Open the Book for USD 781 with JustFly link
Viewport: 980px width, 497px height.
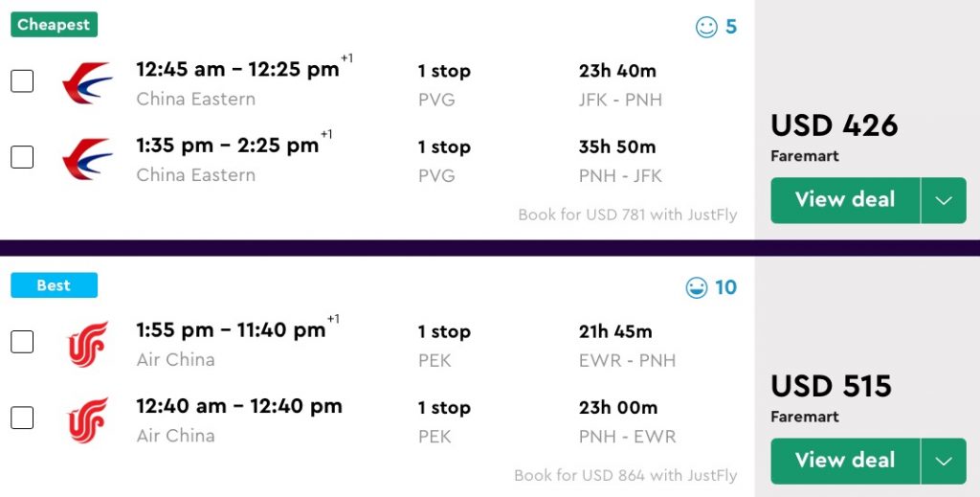[x=628, y=215]
